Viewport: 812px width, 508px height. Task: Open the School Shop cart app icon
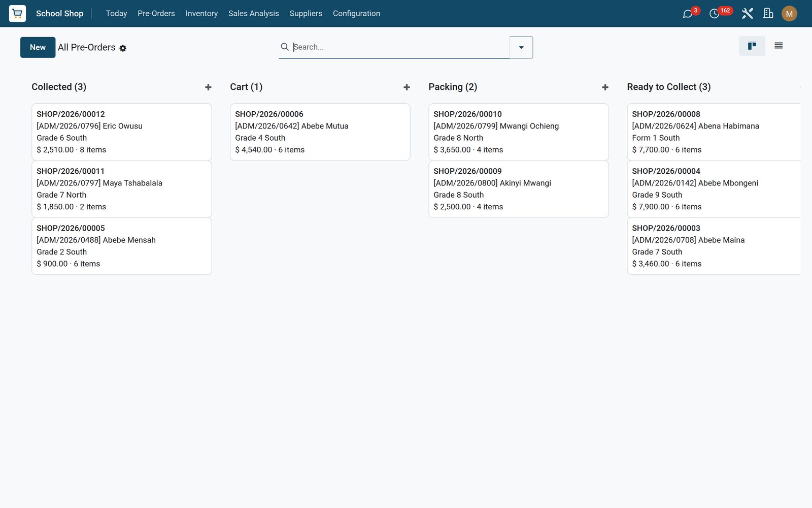click(17, 13)
